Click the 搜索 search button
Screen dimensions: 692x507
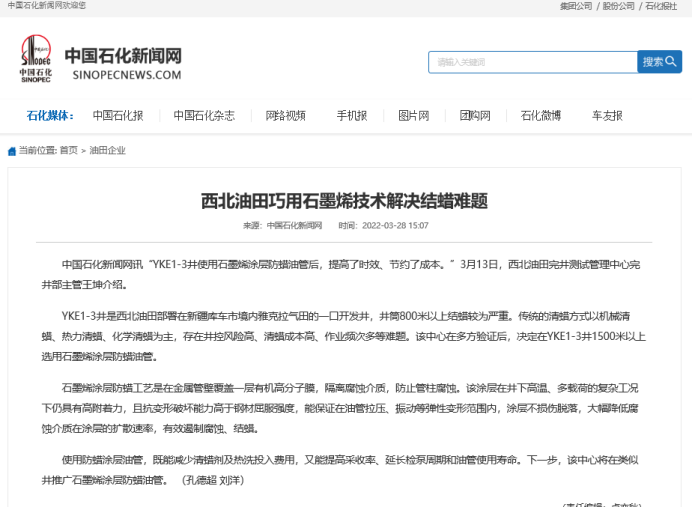(659, 62)
